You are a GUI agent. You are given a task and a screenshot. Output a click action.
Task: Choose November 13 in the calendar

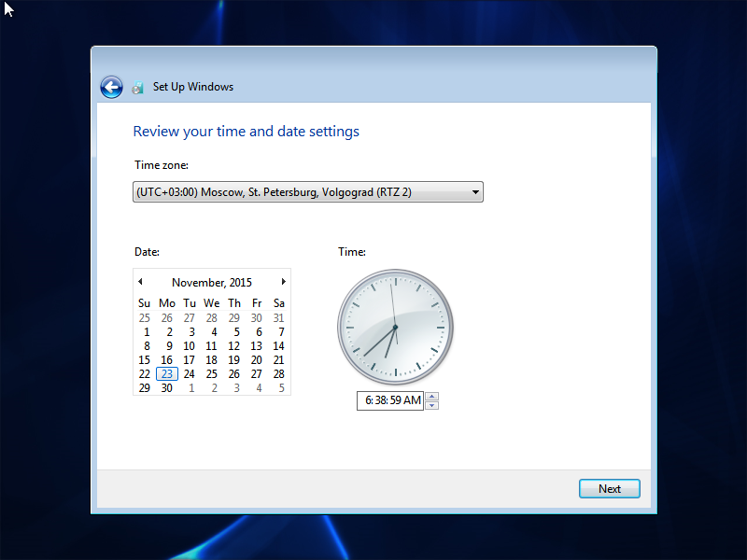256,345
